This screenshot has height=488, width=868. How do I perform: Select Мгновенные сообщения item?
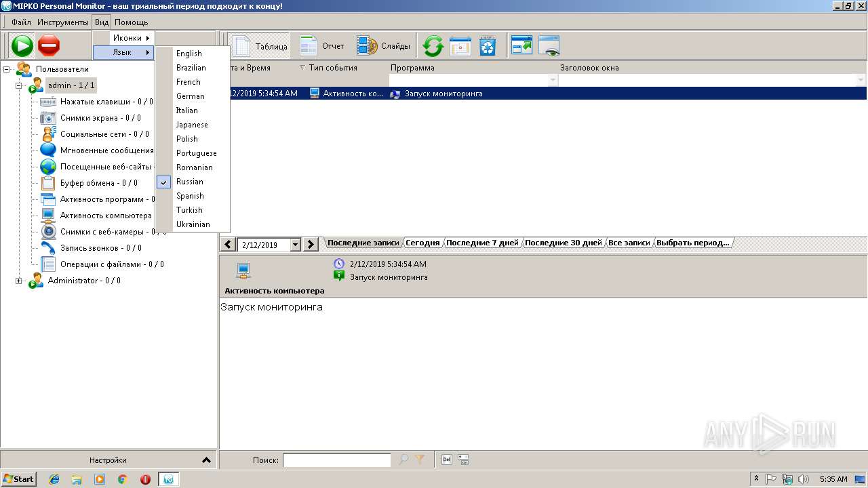(106, 150)
